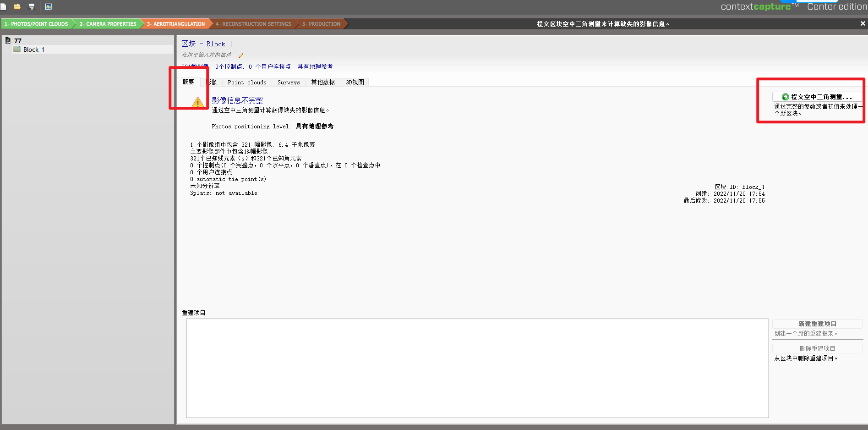Click 'Photos positioning level' line
This screenshot has height=430, width=868.
pos(273,127)
